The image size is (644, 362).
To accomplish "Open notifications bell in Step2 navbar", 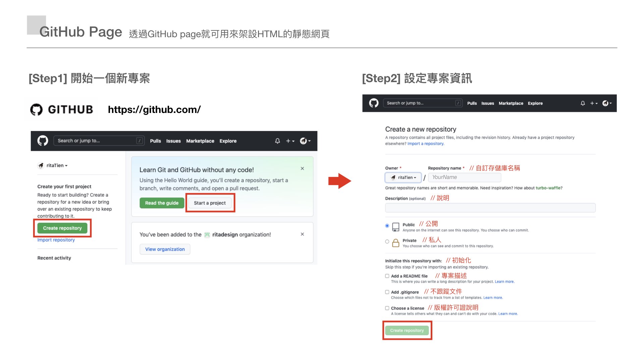I will tap(583, 103).
